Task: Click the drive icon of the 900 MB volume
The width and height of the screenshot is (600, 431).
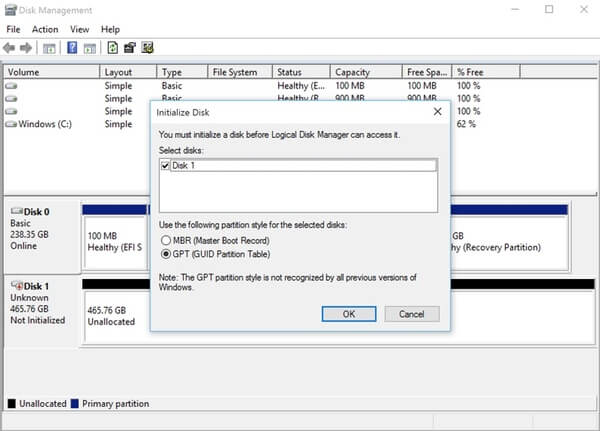Action: (11, 99)
